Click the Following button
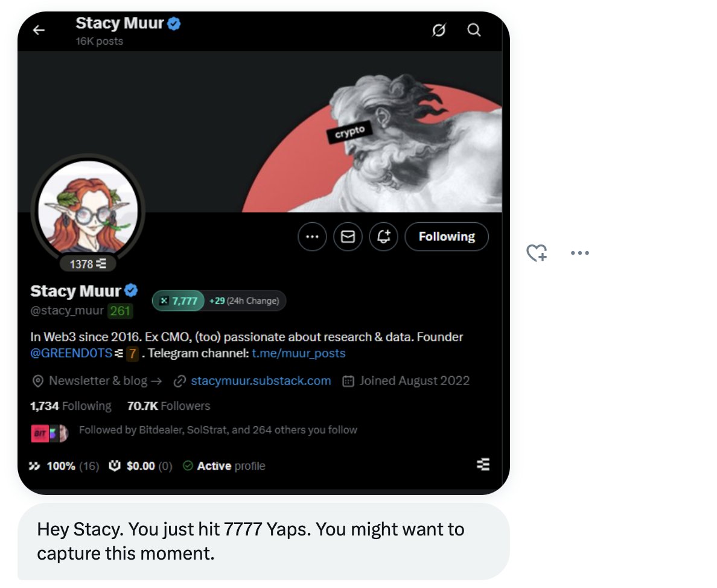The width and height of the screenshot is (717, 588). 447,237
